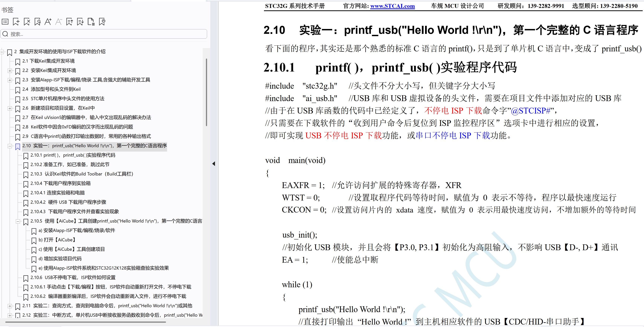Go to bookmark 2.10.6.1 手动点击【下载/编程】按钮

coord(111,287)
